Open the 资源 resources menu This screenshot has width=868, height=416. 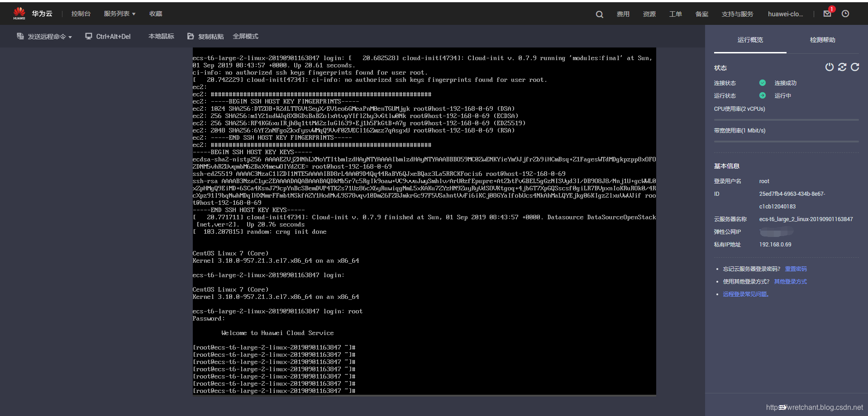649,14
